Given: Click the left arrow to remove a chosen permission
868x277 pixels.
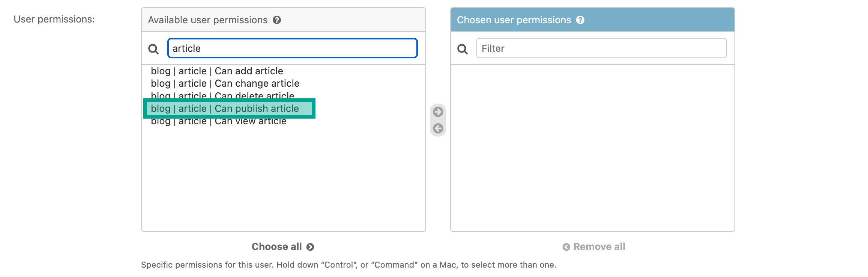Looking at the screenshot, I should (x=438, y=128).
